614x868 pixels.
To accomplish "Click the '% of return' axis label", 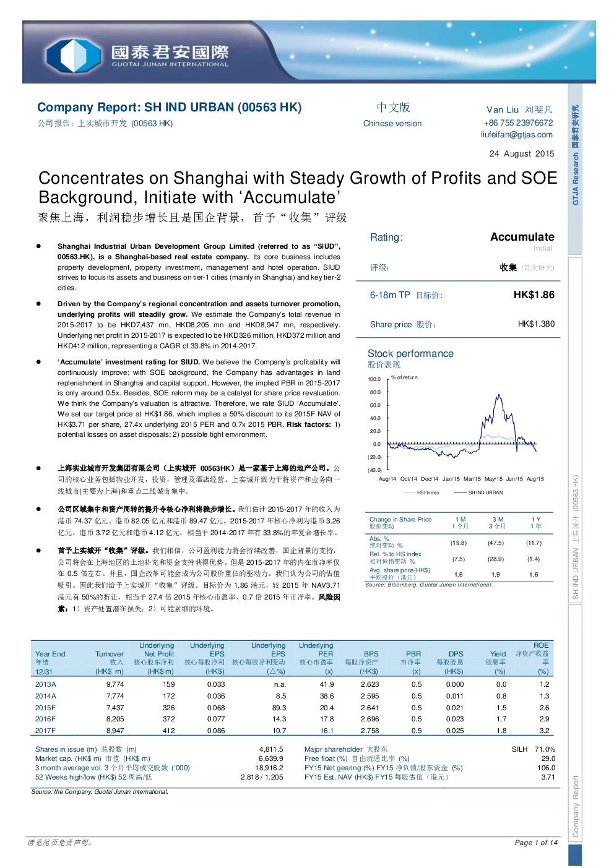I will 404,377.
